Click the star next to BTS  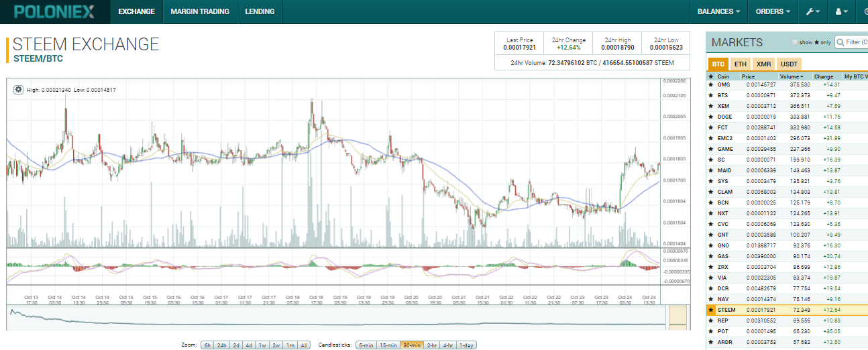click(x=710, y=95)
